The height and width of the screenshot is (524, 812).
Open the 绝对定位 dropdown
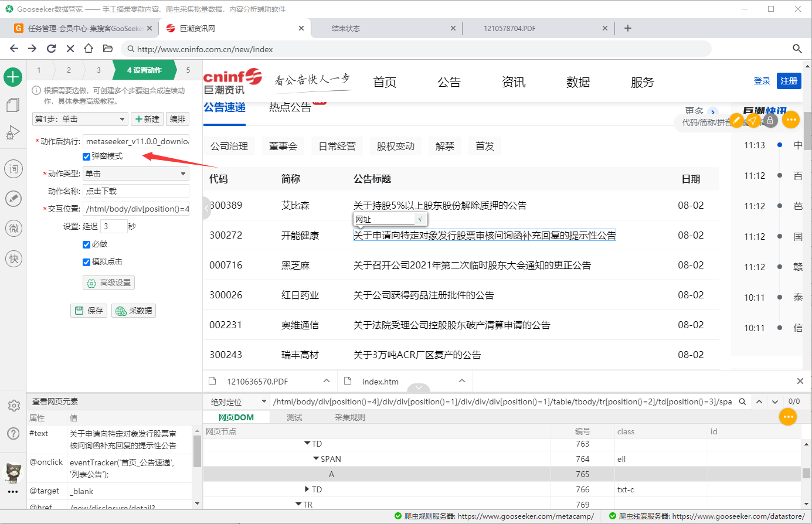click(x=236, y=401)
